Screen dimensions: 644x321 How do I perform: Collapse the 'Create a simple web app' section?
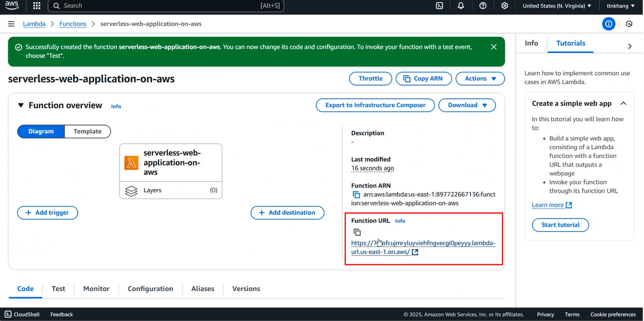coord(623,103)
